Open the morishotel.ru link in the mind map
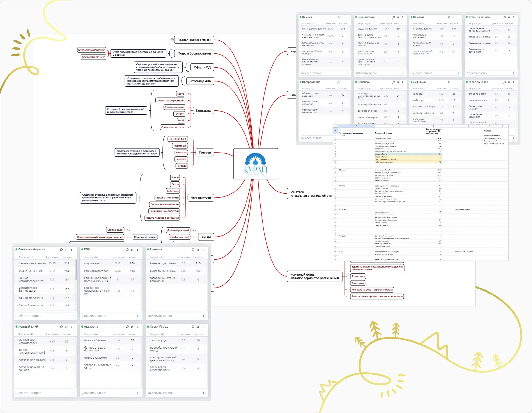The height and width of the screenshot is (413, 532). (93, 57)
